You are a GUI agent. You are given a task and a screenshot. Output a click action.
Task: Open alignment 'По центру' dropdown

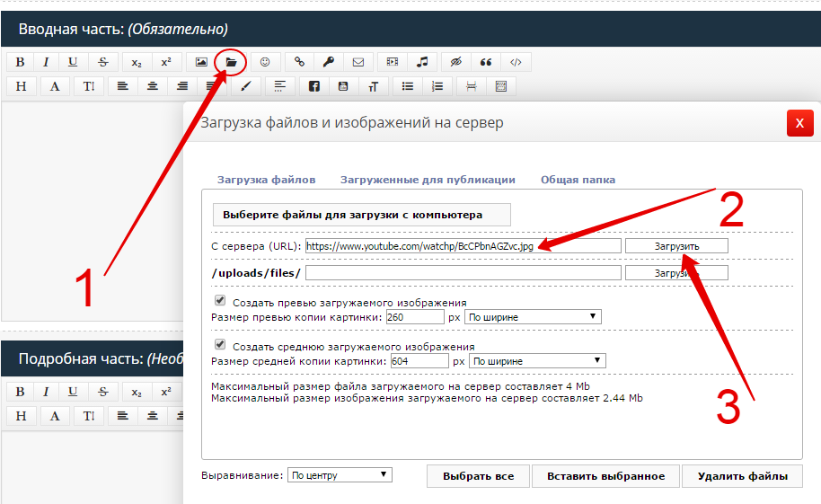[340, 475]
